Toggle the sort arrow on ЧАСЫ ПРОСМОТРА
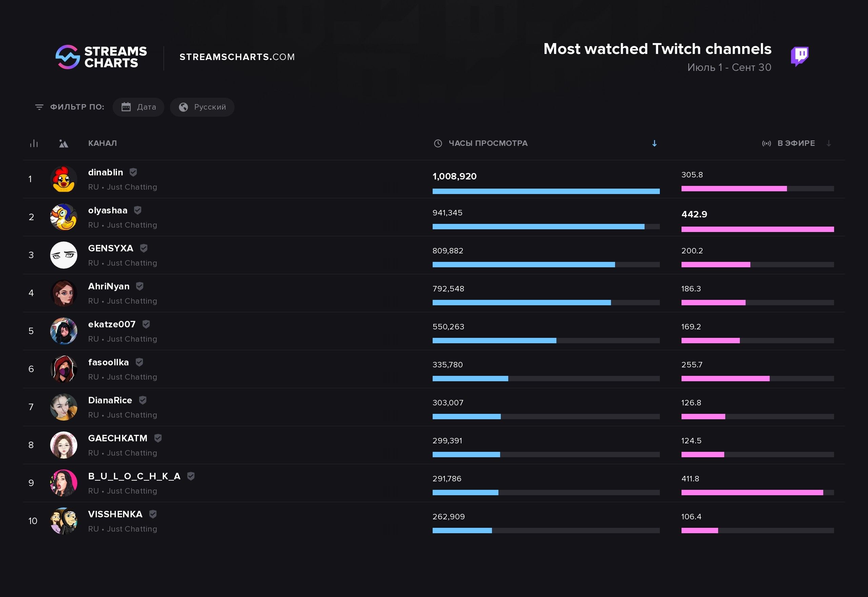The height and width of the screenshot is (597, 868). (654, 143)
